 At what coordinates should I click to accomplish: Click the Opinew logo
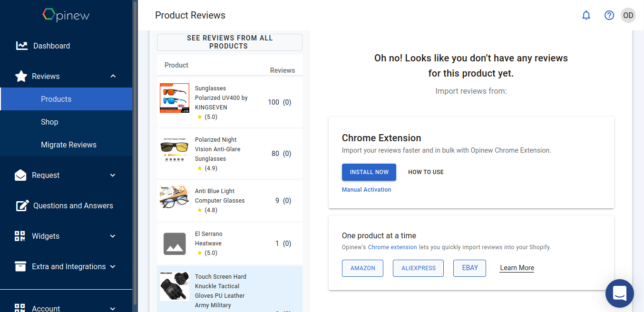[66, 15]
